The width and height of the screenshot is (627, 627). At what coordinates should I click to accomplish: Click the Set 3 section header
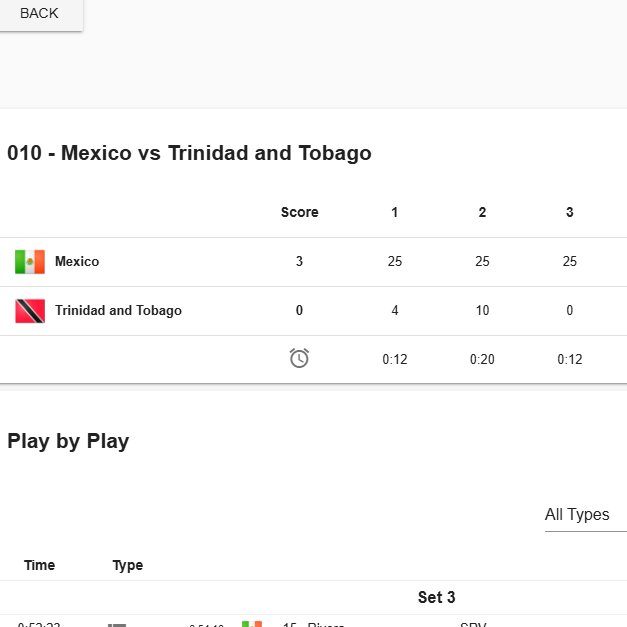(x=436, y=597)
